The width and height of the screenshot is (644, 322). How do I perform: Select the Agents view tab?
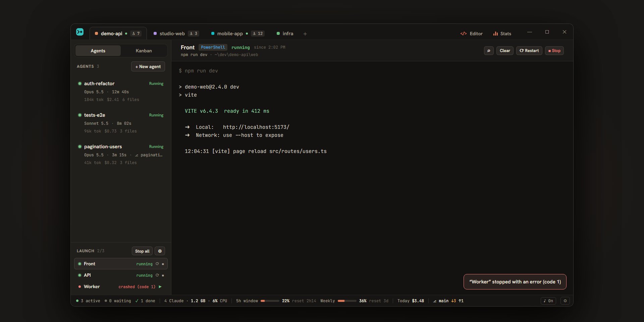98,51
